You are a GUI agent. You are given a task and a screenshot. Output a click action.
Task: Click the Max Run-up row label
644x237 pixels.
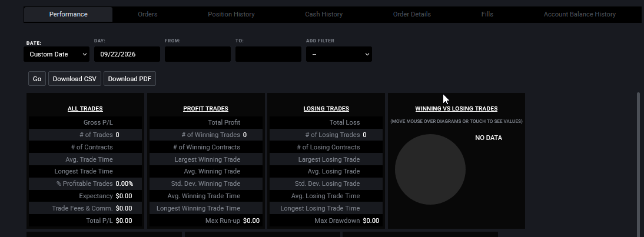[x=223, y=221]
